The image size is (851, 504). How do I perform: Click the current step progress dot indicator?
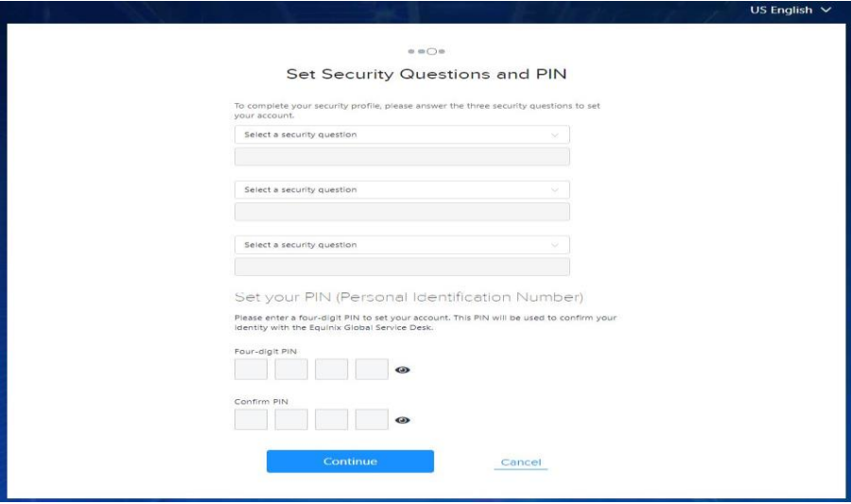point(431,52)
